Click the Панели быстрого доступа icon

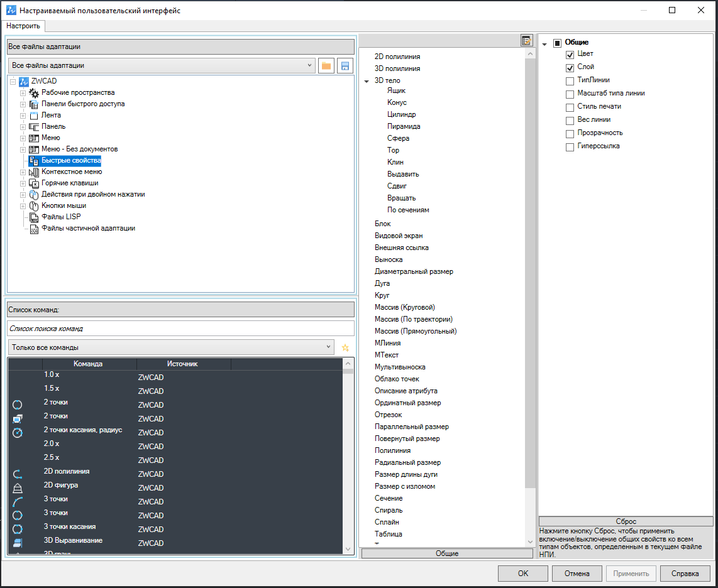click(x=34, y=104)
